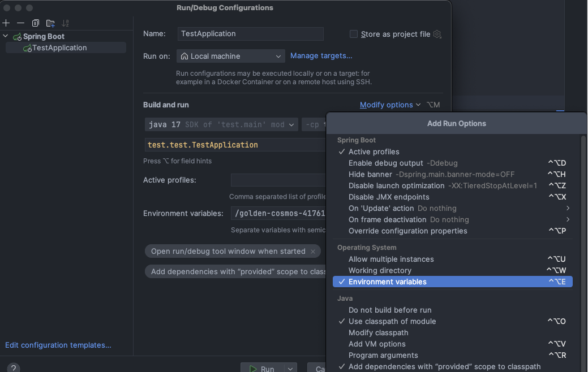This screenshot has width=588, height=372.
Task: Open Store as project file settings gear
Action: 437,34
